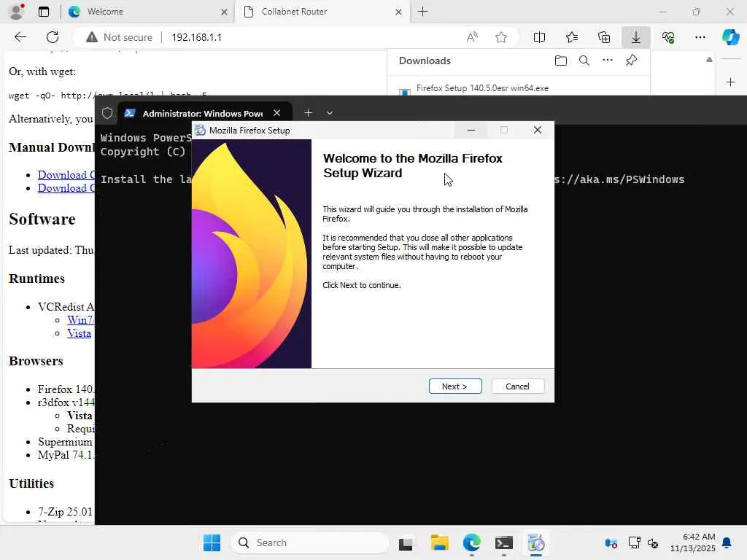Cancel the Mozilla Firefox Setup wizard
The height and width of the screenshot is (560, 747).
click(x=517, y=386)
